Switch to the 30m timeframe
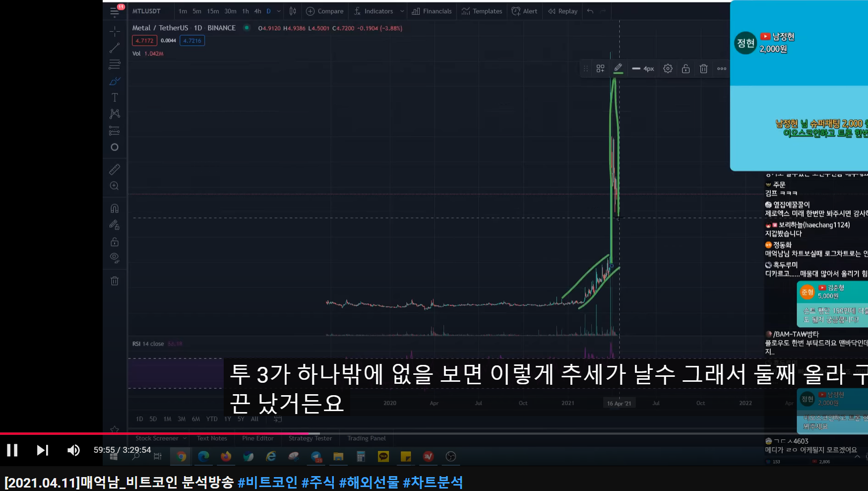The width and height of the screenshot is (868, 491). click(x=230, y=11)
